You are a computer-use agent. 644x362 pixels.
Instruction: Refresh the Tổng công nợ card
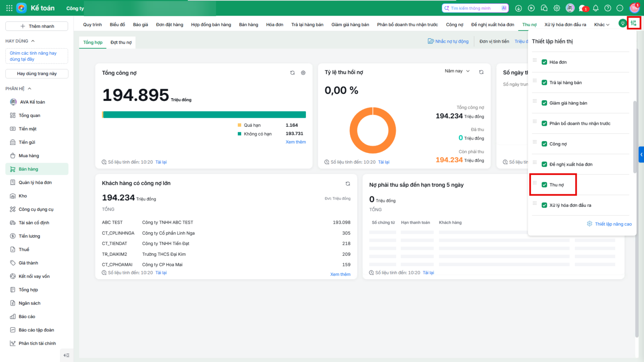(293, 73)
